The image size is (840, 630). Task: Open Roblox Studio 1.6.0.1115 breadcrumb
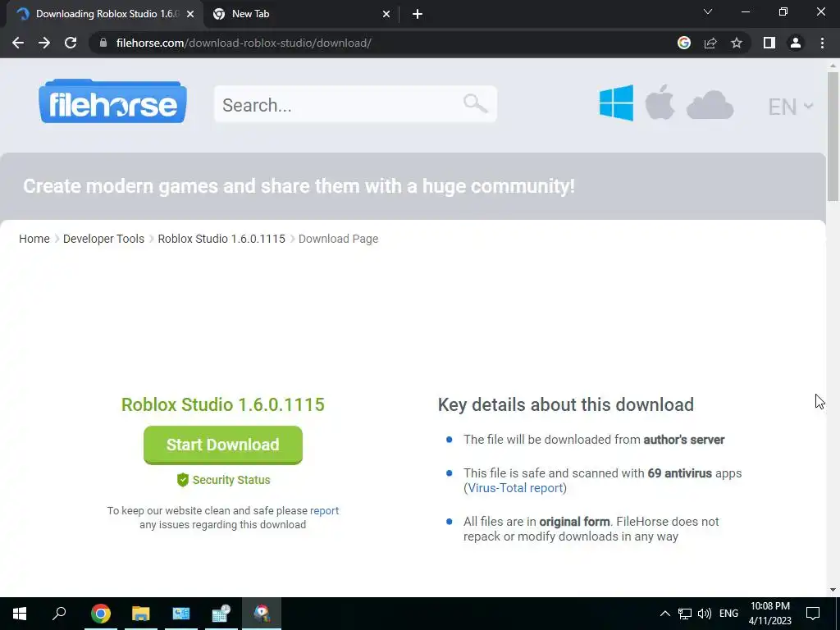tap(221, 239)
